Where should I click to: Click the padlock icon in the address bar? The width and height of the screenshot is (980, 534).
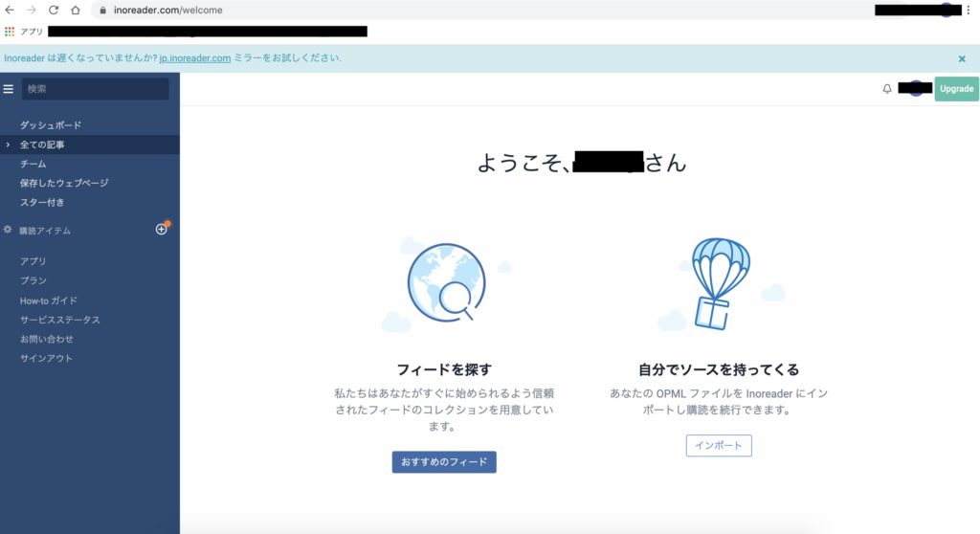[x=103, y=10]
